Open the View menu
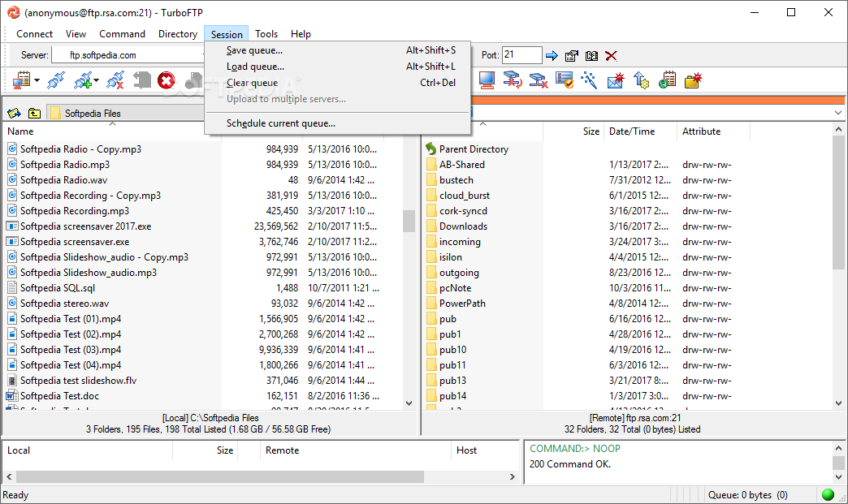The height and width of the screenshot is (504, 848). pyautogui.click(x=76, y=34)
